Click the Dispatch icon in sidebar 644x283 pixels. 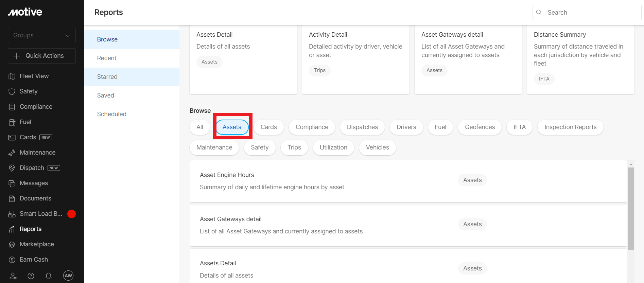click(12, 168)
